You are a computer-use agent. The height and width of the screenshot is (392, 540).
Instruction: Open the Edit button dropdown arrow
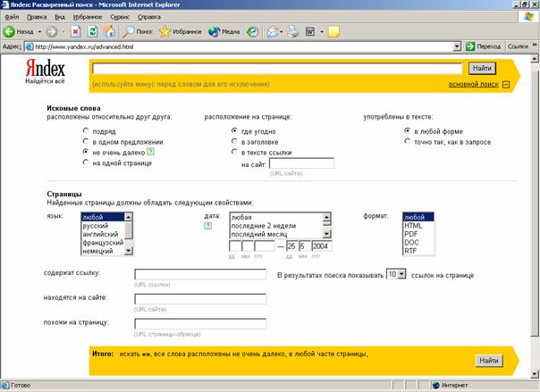coord(322,31)
